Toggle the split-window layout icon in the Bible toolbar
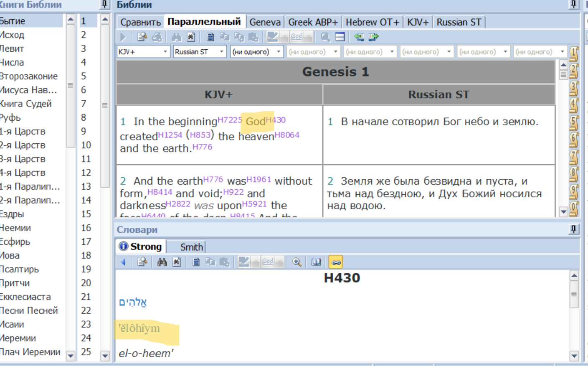 [x=340, y=37]
